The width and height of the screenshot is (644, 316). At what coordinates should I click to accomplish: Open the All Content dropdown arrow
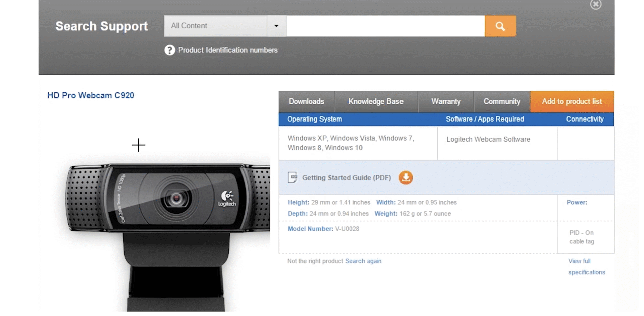click(276, 26)
